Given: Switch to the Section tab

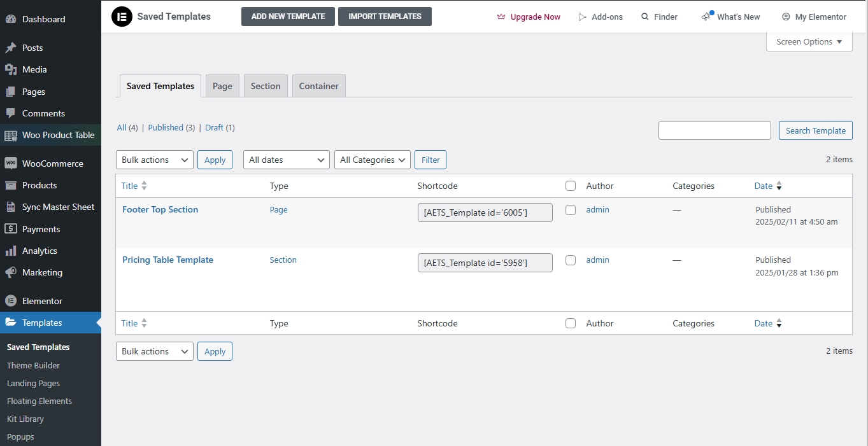Looking at the screenshot, I should click(266, 86).
